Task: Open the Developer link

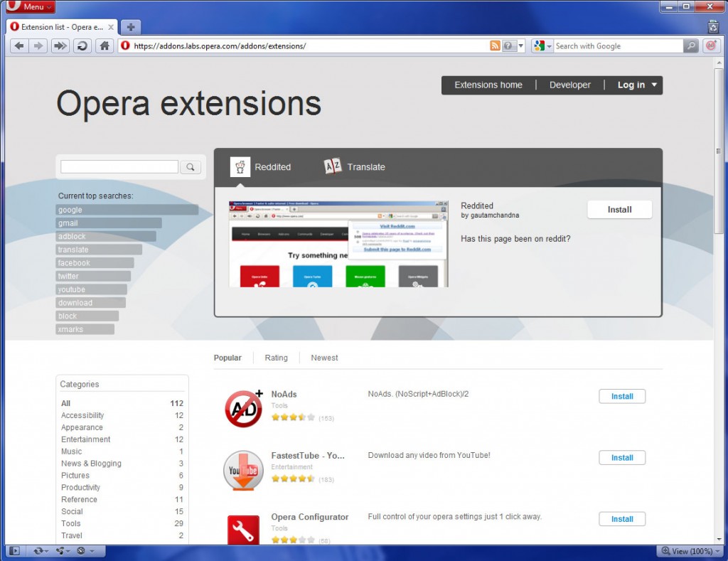Action: pos(570,85)
